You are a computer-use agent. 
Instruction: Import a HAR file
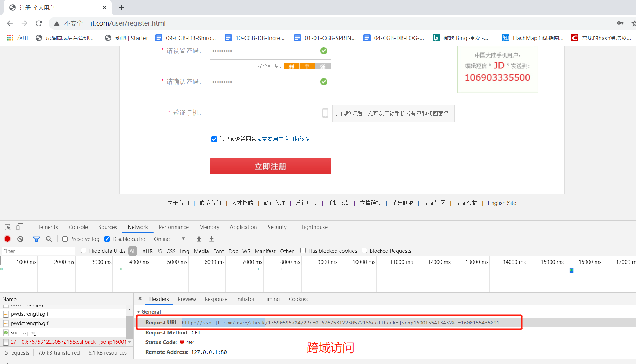click(x=199, y=239)
